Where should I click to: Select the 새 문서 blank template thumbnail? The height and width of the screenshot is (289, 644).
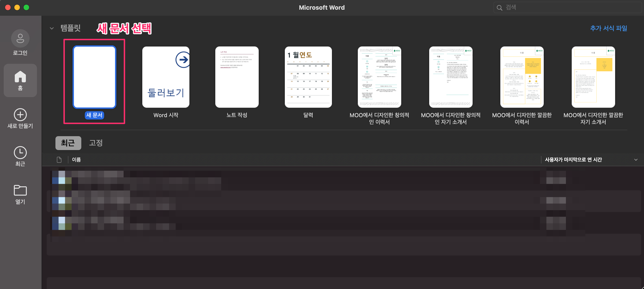(94, 77)
